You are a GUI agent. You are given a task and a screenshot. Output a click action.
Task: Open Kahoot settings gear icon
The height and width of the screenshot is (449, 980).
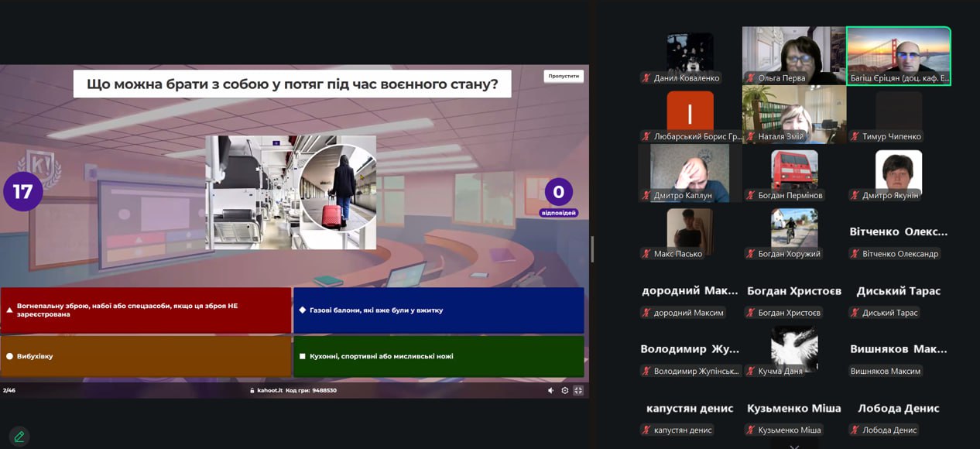(564, 390)
